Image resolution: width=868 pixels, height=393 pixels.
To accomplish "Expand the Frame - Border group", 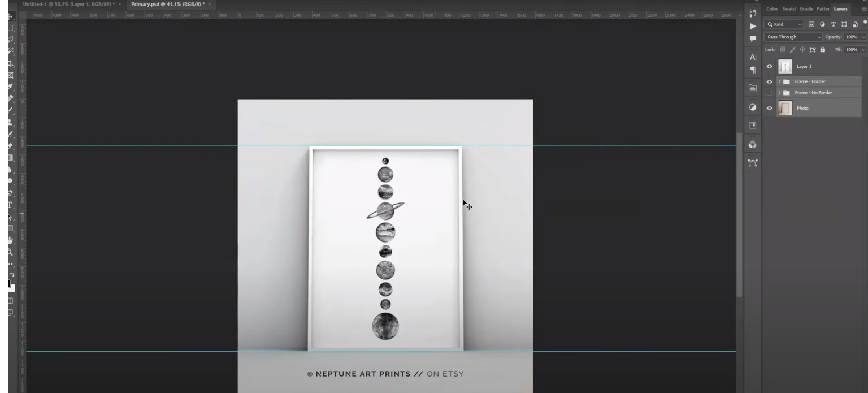I will coord(779,81).
